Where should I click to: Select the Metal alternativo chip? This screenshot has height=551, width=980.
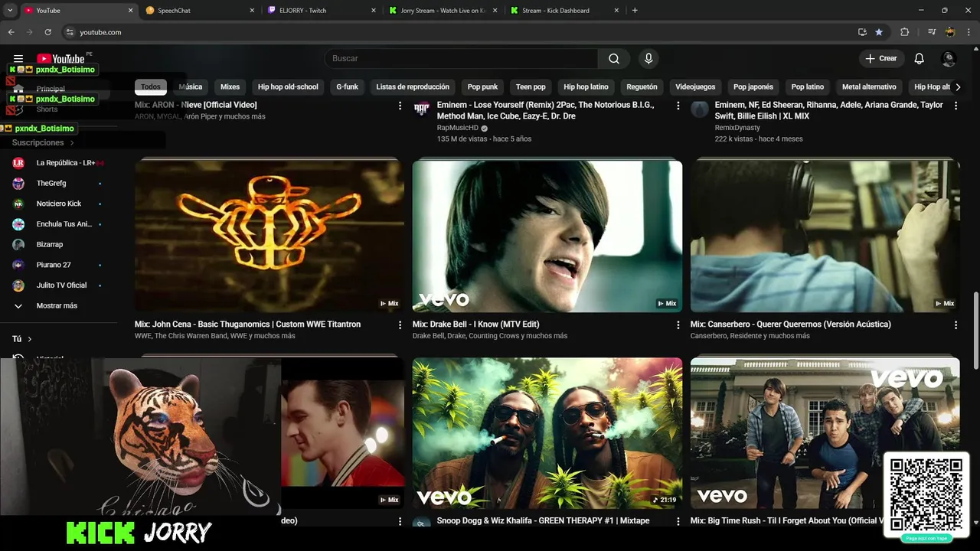pos(869,87)
